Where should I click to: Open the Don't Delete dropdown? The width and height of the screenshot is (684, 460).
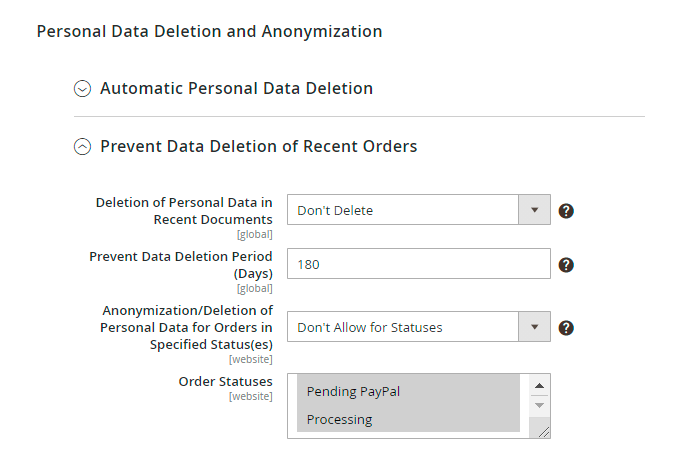(403, 211)
